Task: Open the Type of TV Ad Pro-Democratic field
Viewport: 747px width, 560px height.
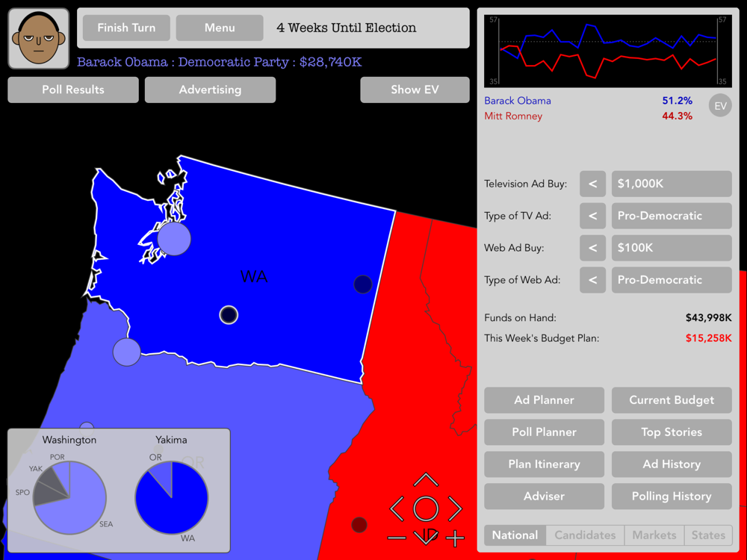Action: [672, 216]
